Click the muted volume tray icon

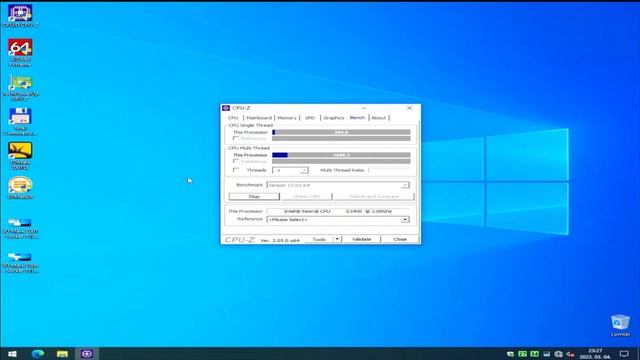571,354
